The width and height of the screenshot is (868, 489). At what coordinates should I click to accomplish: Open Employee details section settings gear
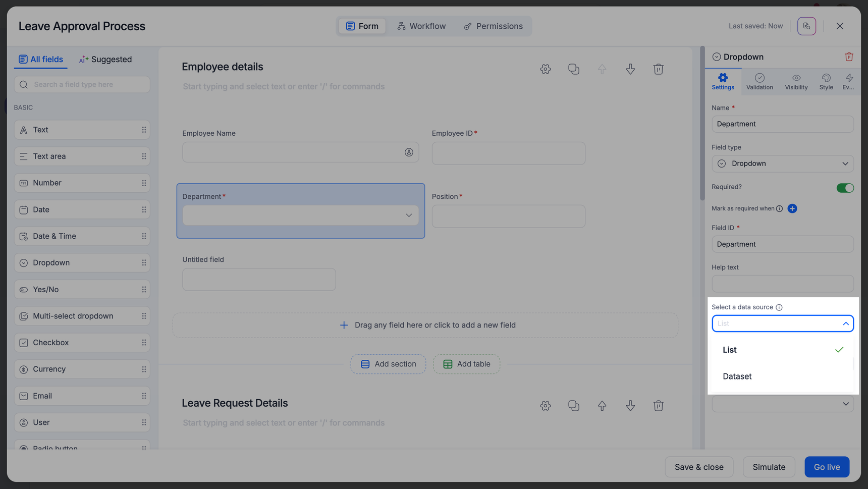point(545,69)
